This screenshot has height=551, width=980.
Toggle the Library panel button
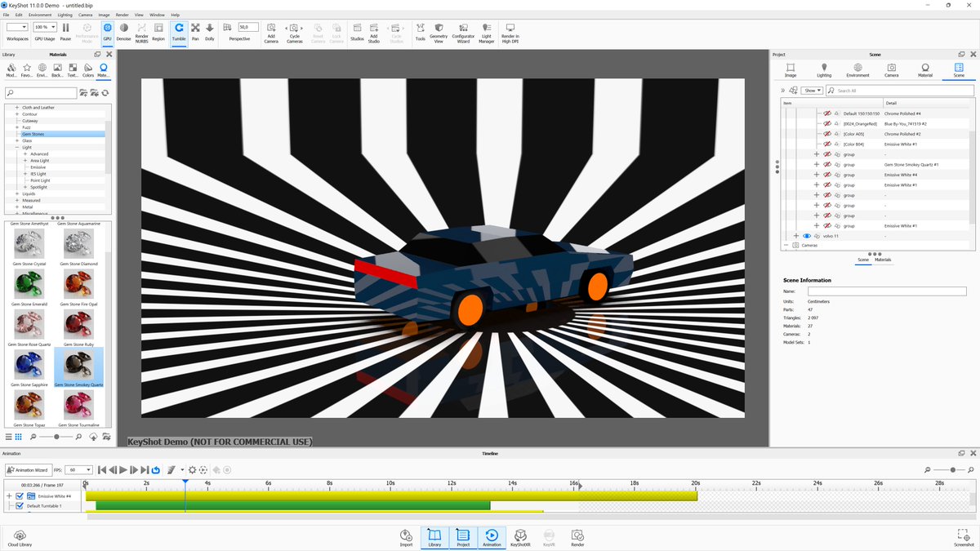434,537
